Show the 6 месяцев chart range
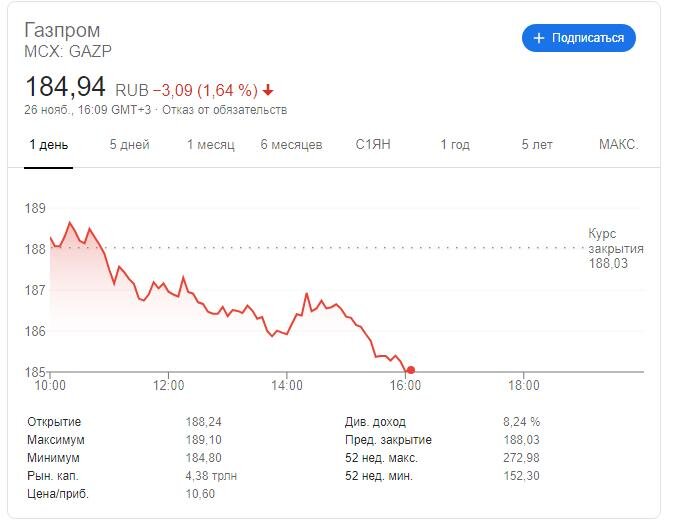677x525 pixels. tap(291, 145)
